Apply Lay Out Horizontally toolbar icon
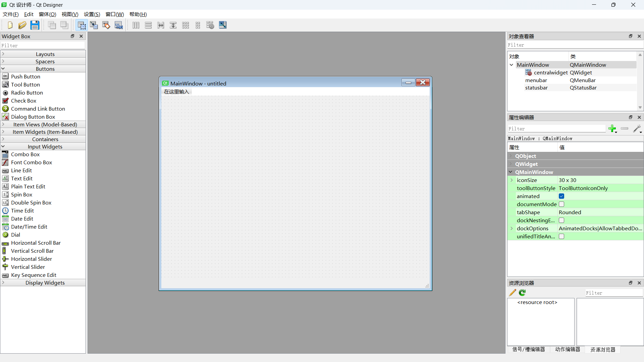Image resolution: width=644 pixels, height=362 pixels. click(136, 25)
